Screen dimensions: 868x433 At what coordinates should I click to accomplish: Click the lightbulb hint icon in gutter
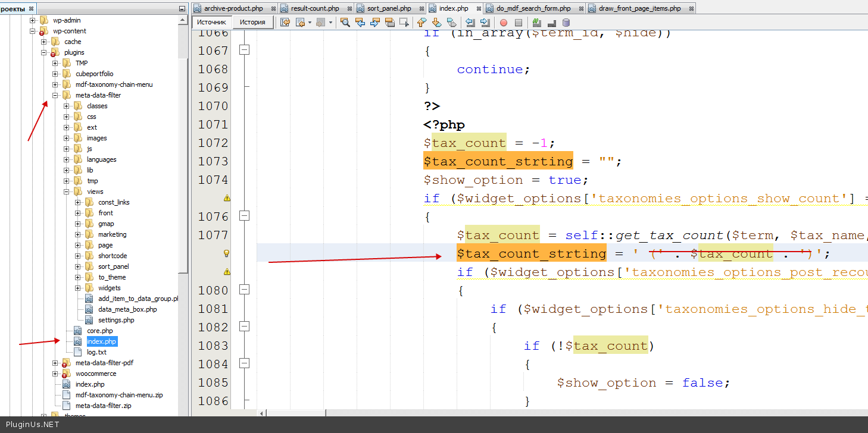pos(226,253)
